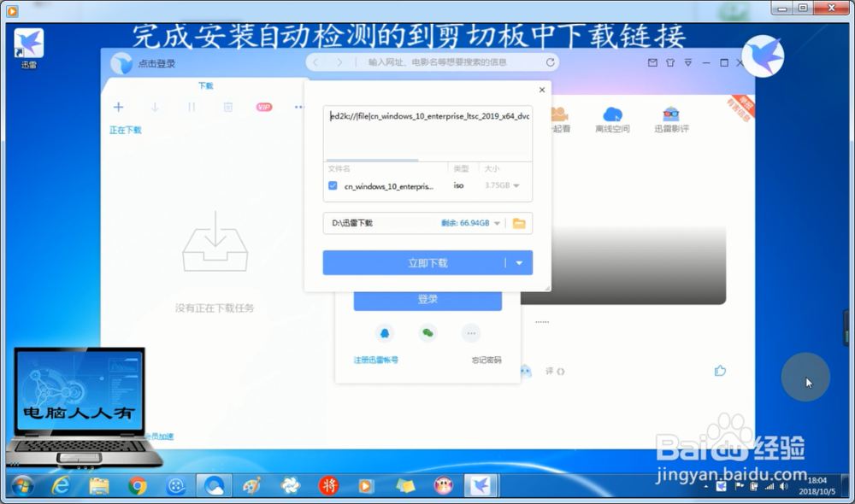Screen dimensions: 855x504
Task: Expand the D:\迅雷下载 save path dropdown
Action: 497,224
